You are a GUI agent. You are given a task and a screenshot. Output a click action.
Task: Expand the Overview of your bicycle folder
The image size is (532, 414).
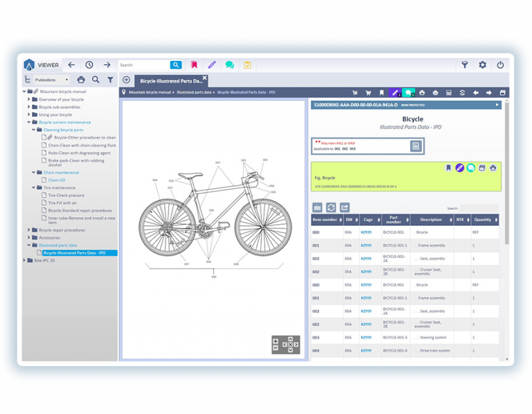[x=29, y=99]
